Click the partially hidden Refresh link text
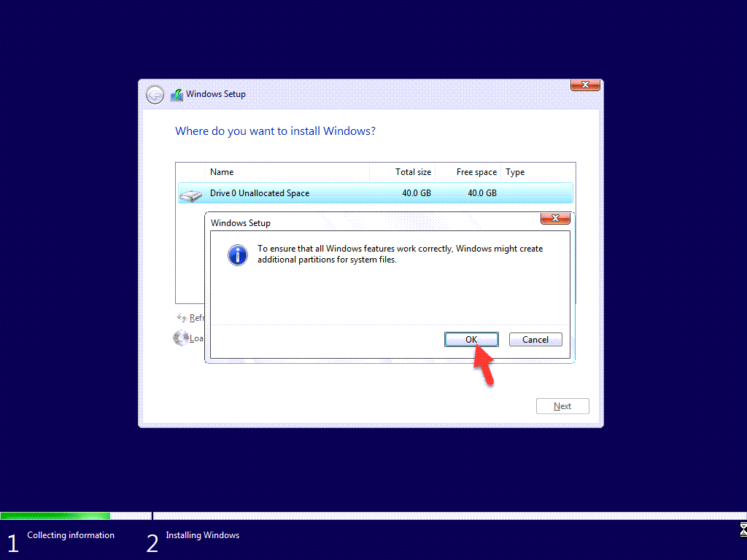747x560 pixels. tap(197, 318)
